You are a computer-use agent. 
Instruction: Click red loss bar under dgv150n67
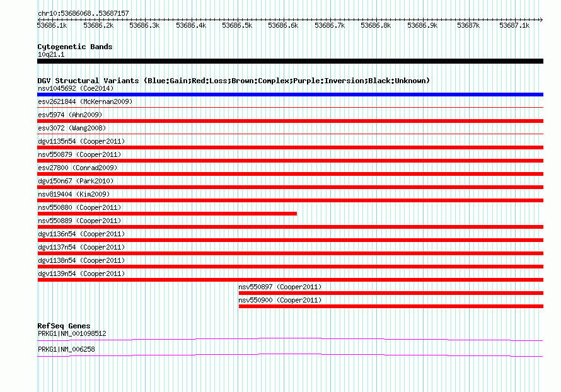[290, 187]
